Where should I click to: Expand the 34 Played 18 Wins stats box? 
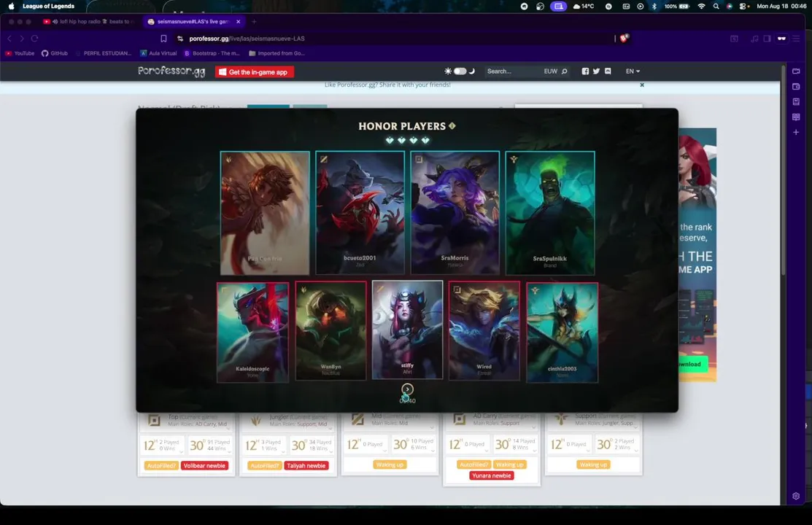click(312, 446)
